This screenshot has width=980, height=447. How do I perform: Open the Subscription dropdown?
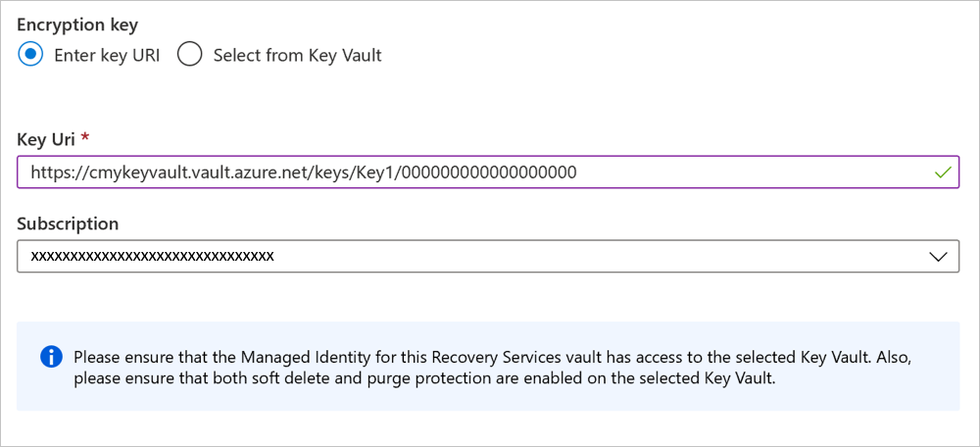coord(488,256)
